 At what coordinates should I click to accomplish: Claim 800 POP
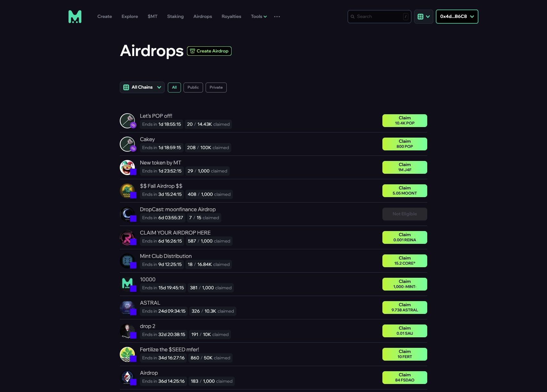pos(405,144)
